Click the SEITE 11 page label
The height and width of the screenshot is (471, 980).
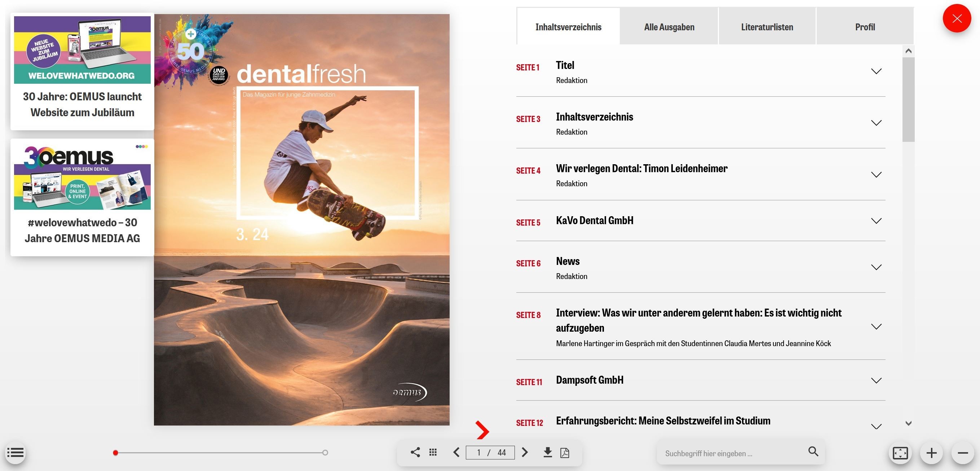tap(529, 382)
